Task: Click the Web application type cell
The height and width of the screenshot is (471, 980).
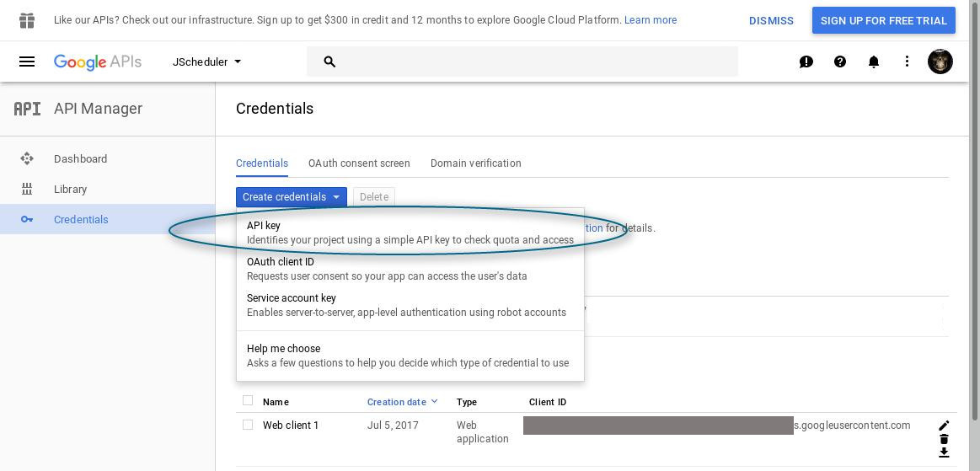Action: [x=483, y=431]
